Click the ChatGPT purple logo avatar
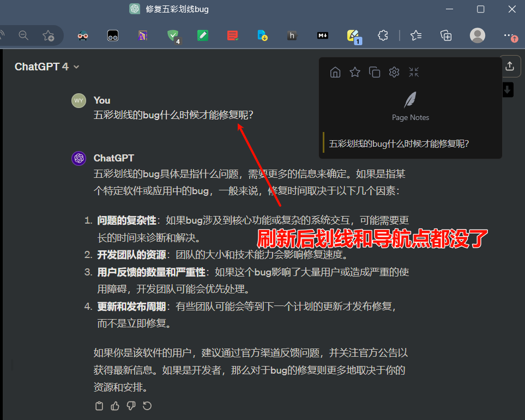Image resolution: width=525 pixels, height=420 pixels. coord(79,158)
